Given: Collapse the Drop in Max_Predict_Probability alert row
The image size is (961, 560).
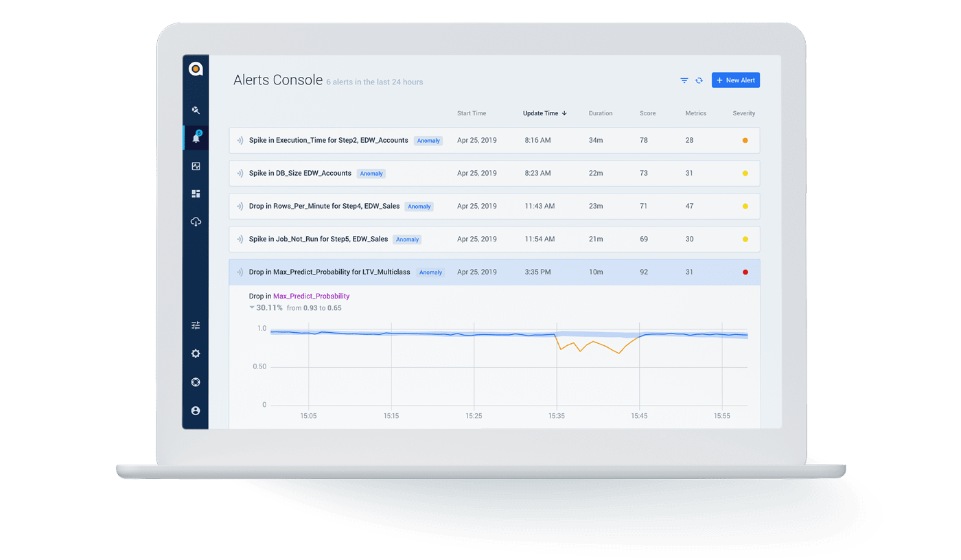Looking at the screenshot, I should (494, 272).
